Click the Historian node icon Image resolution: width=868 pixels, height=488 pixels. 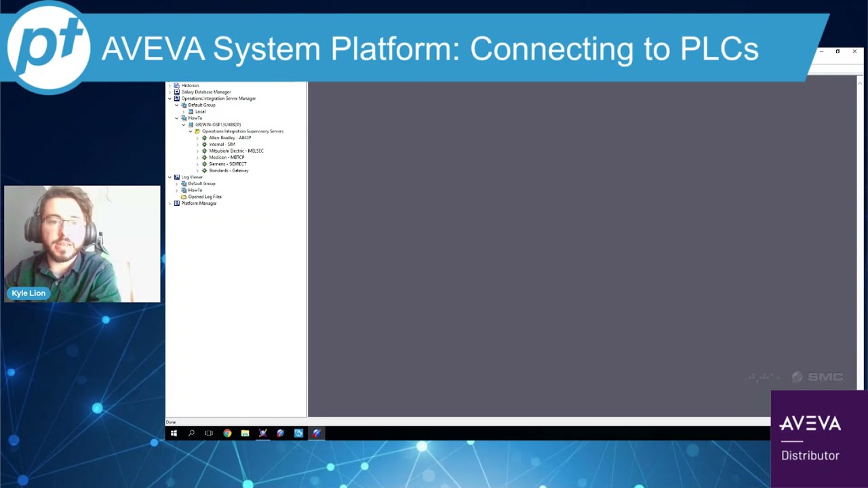coord(177,85)
